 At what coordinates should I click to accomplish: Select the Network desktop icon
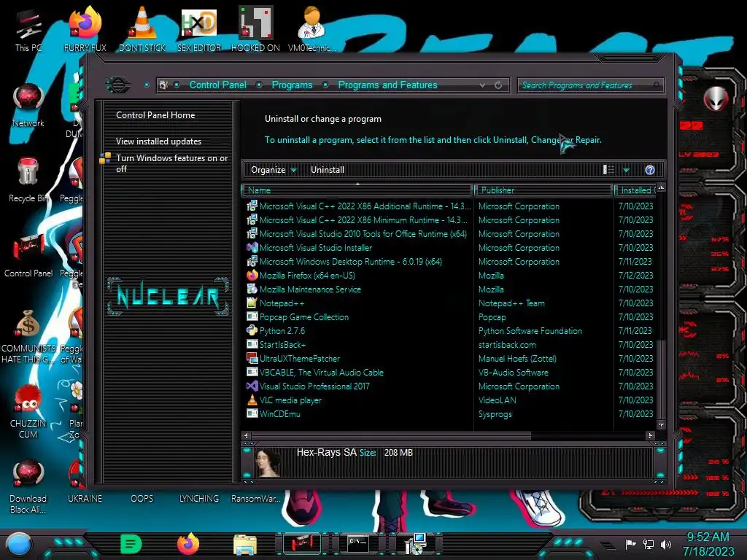28,105
